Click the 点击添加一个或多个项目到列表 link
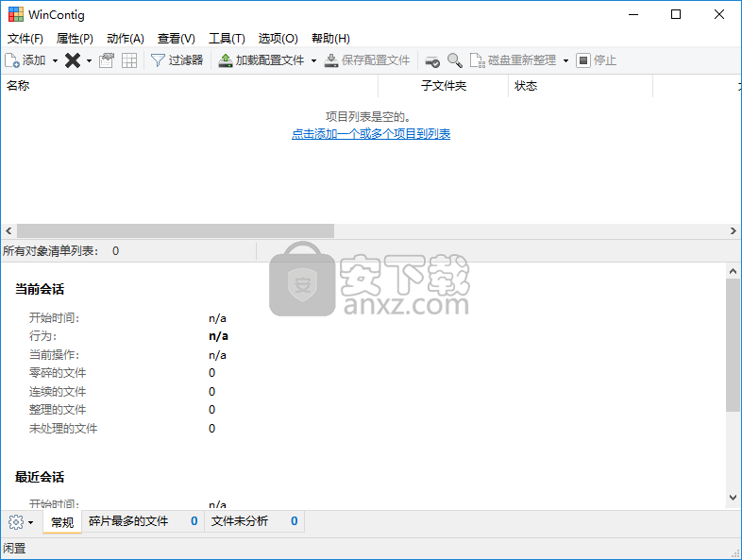Viewport: 742px width, 560px height. (370, 134)
